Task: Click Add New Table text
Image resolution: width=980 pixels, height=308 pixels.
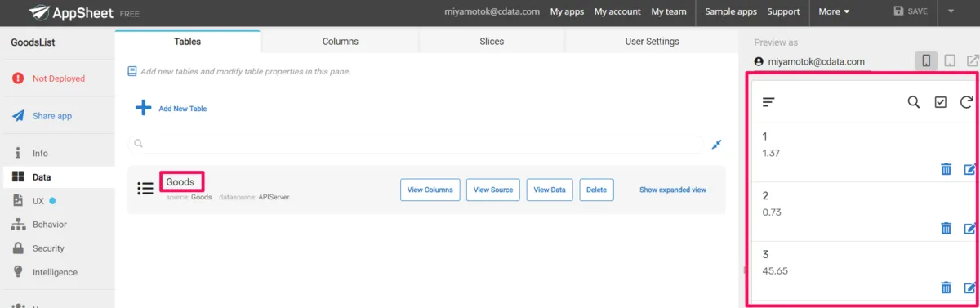Action: (183, 109)
